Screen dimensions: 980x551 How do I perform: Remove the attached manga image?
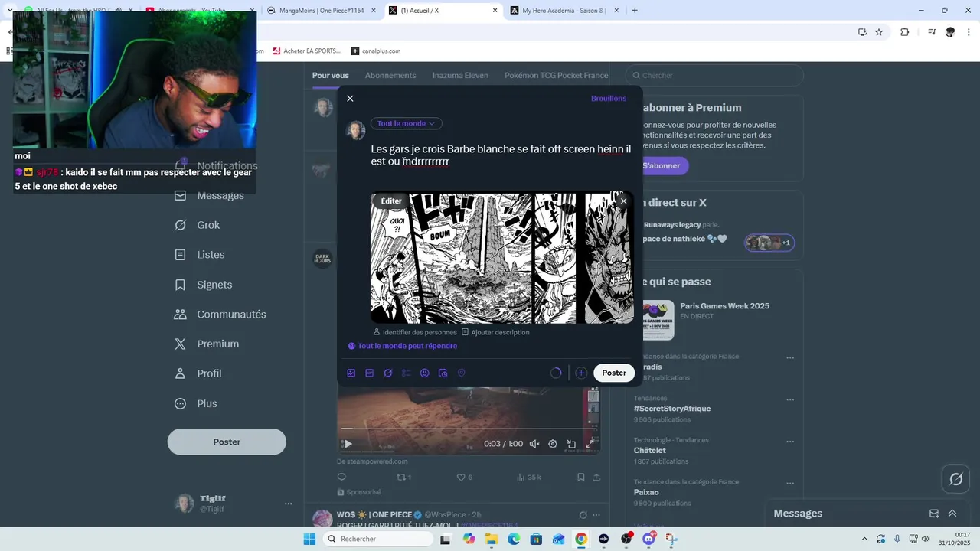pos(623,201)
